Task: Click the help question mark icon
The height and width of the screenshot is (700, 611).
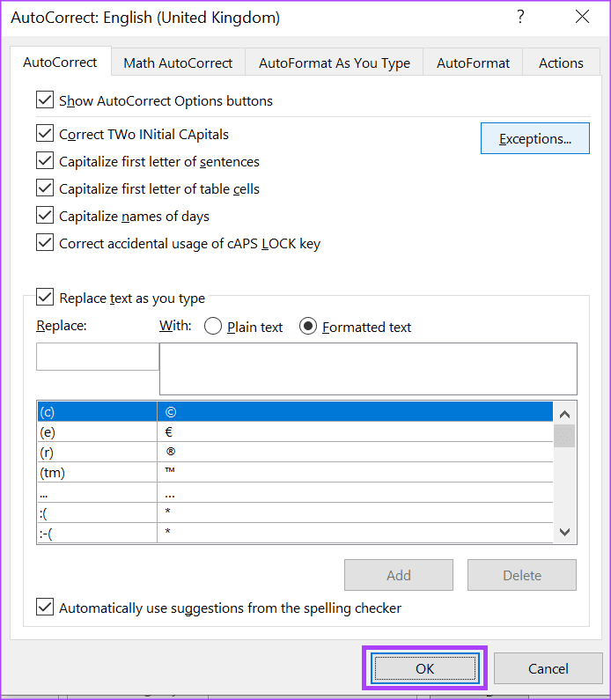Action: click(520, 17)
